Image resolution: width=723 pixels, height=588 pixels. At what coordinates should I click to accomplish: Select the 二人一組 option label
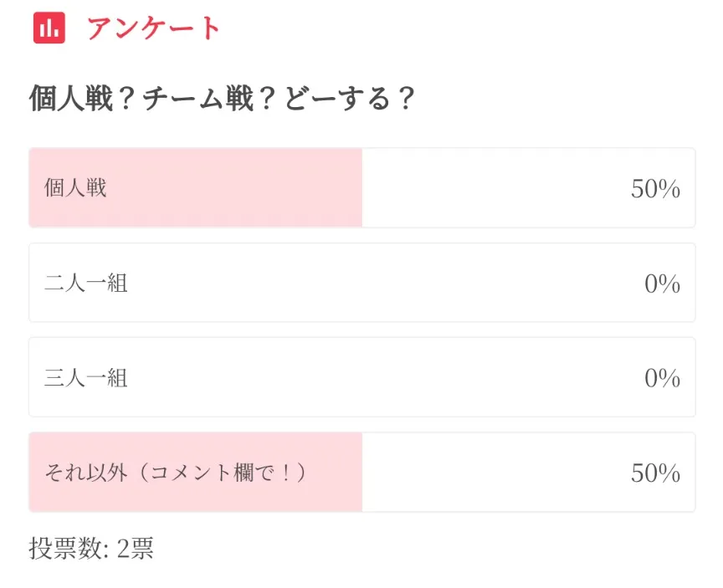86,284
